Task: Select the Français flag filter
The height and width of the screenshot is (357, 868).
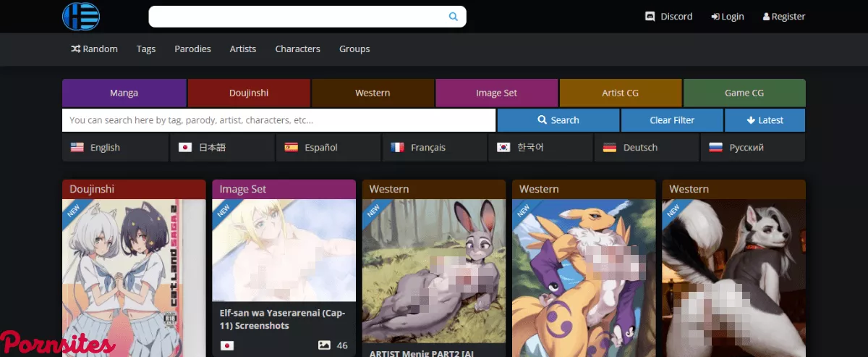Action: click(434, 148)
